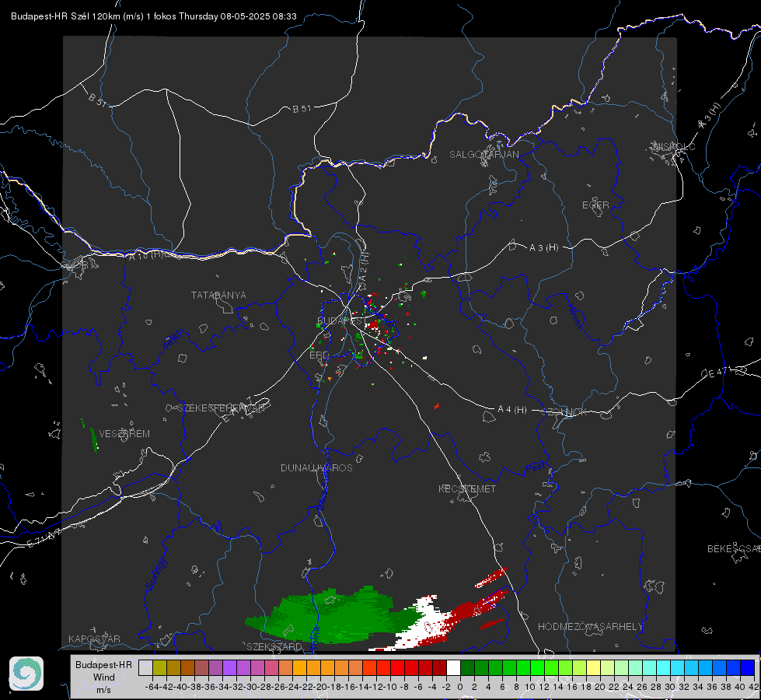The width and height of the screenshot is (761, 700).
Task: Click the EGER city label
Action: tap(595, 205)
